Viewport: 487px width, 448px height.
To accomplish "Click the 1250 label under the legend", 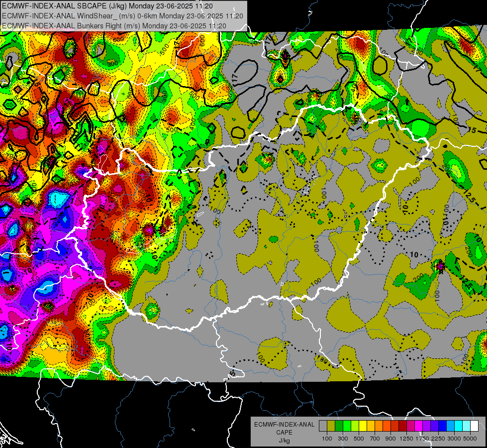I will [x=406, y=439].
